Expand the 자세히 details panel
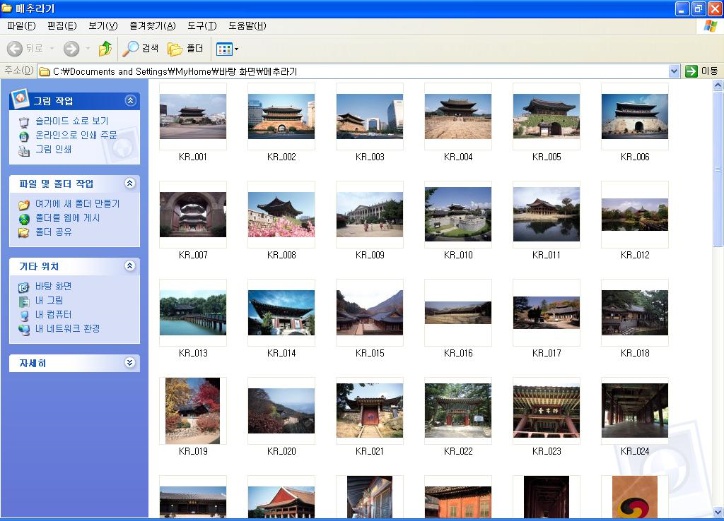The image size is (724, 521). pyautogui.click(x=130, y=363)
